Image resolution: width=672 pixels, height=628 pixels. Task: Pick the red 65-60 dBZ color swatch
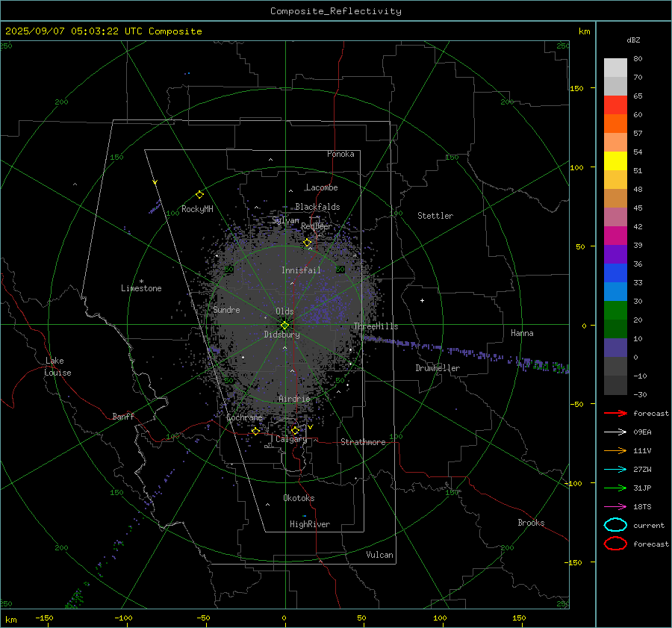pos(615,105)
